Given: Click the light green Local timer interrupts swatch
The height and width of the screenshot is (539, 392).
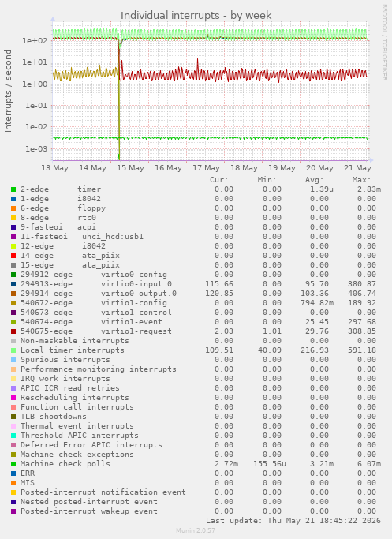Looking at the screenshot, I should tap(13, 350).
